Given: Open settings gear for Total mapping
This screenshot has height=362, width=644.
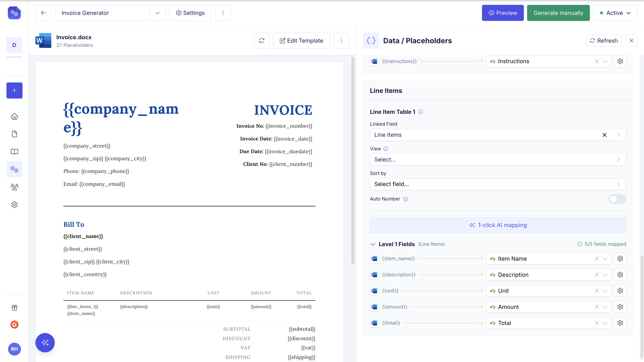Looking at the screenshot, I should click(x=620, y=323).
